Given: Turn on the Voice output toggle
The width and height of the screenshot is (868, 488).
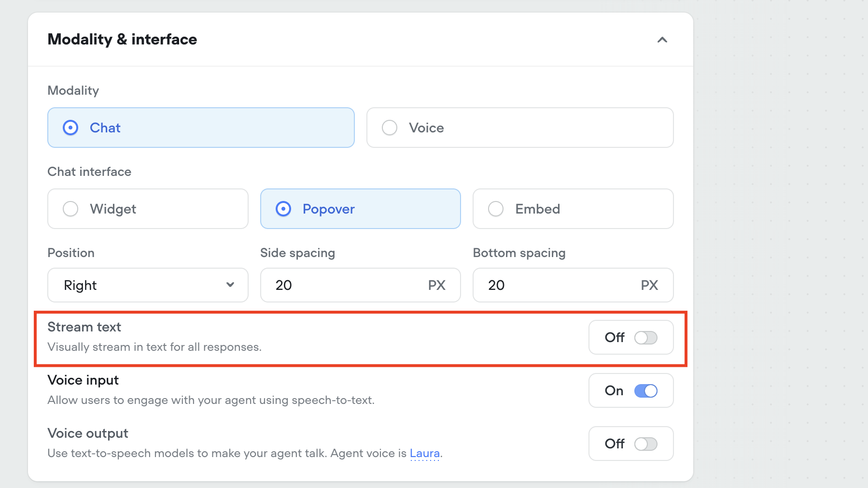Looking at the screenshot, I should (x=645, y=444).
